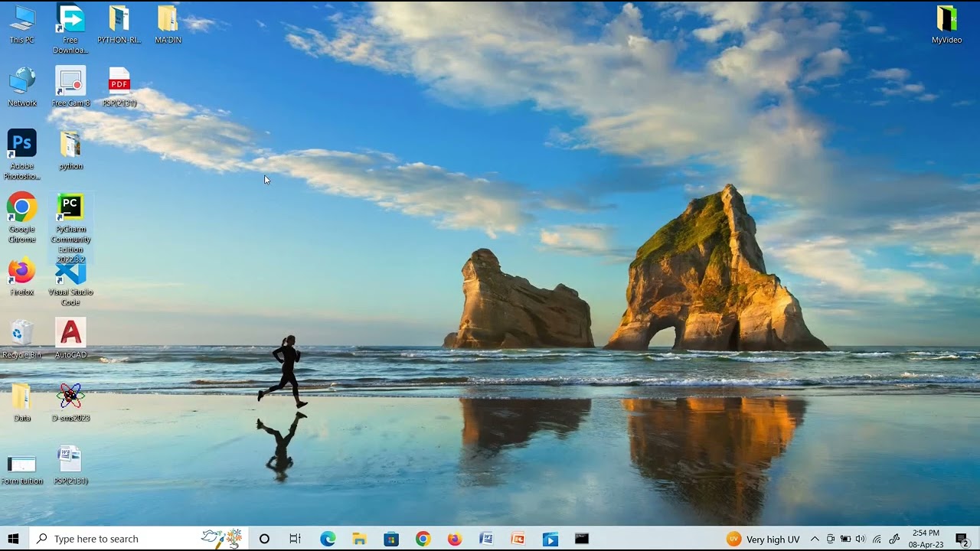Image resolution: width=980 pixels, height=551 pixels.
Task: Open Microsoft Word from the taskbar
Action: tap(486, 539)
